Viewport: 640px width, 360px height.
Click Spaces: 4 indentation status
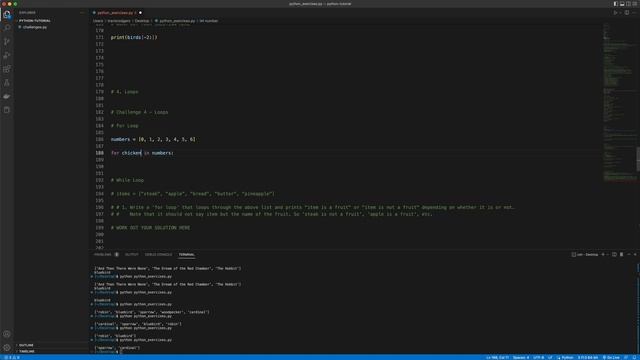tap(521, 357)
